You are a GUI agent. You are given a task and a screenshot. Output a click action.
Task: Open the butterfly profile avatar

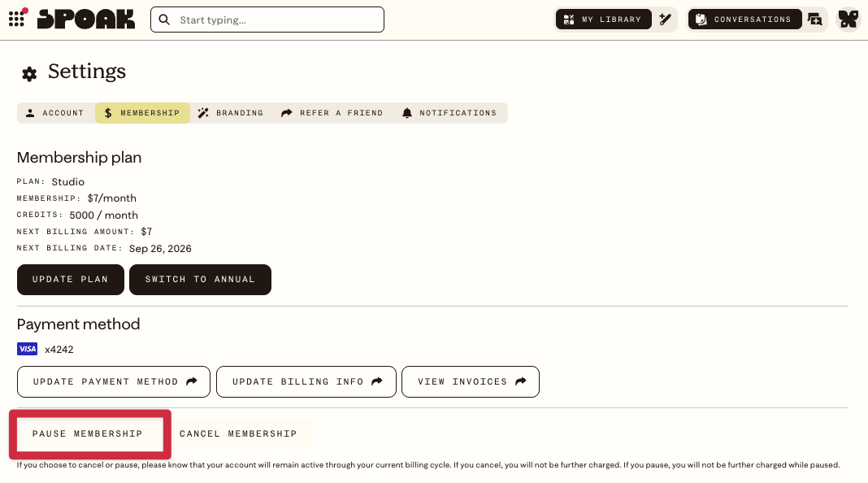click(x=848, y=20)
